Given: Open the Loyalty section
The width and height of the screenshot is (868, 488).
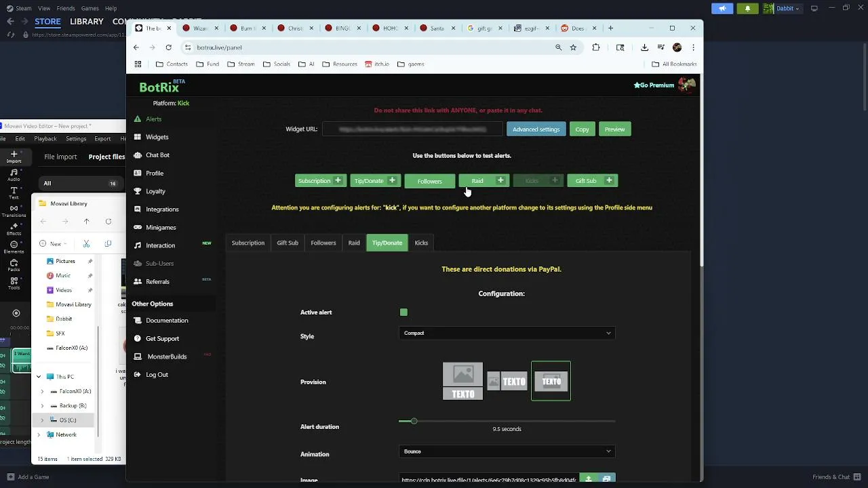Looking at the screenshot, I should coord(155,191).
